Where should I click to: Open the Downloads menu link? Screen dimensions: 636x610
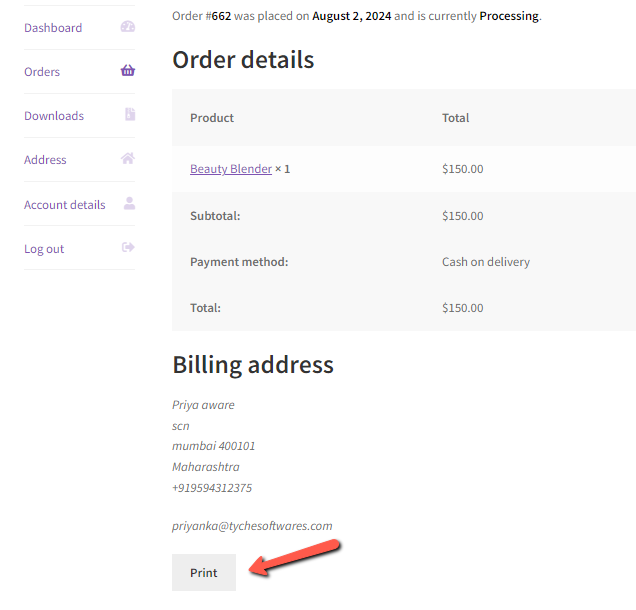tap(54, 116)
